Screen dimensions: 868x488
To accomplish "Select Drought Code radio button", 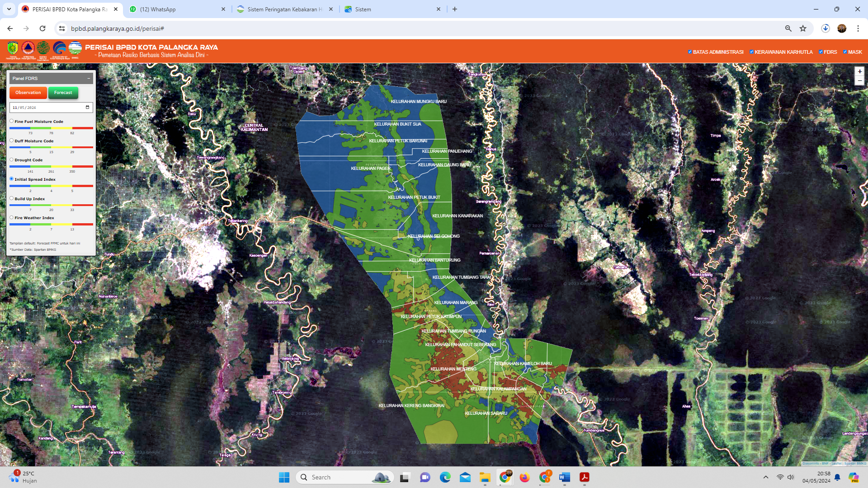I will click(x=11, y=160).
